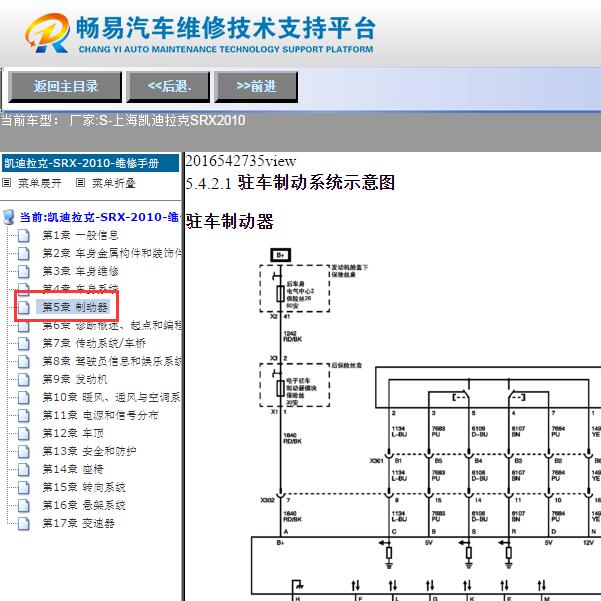Go back with the <<后退 button
The width and height of the screenshot is (601, 601).
pos(168,87)
